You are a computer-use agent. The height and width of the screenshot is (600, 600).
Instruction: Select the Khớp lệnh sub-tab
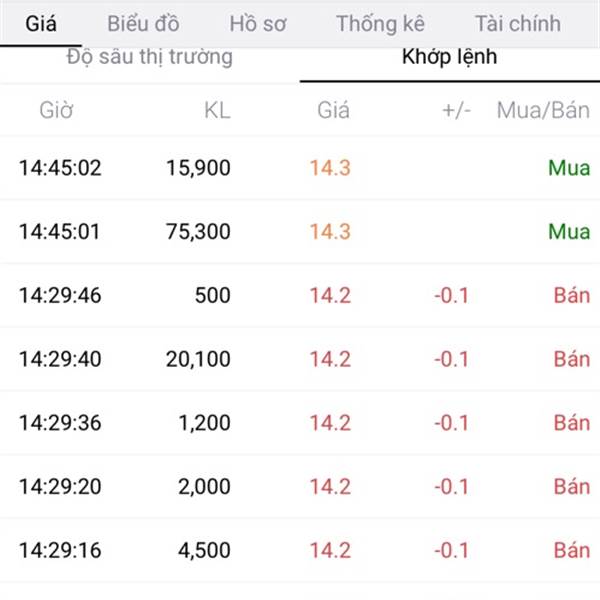tap(449, 57)
